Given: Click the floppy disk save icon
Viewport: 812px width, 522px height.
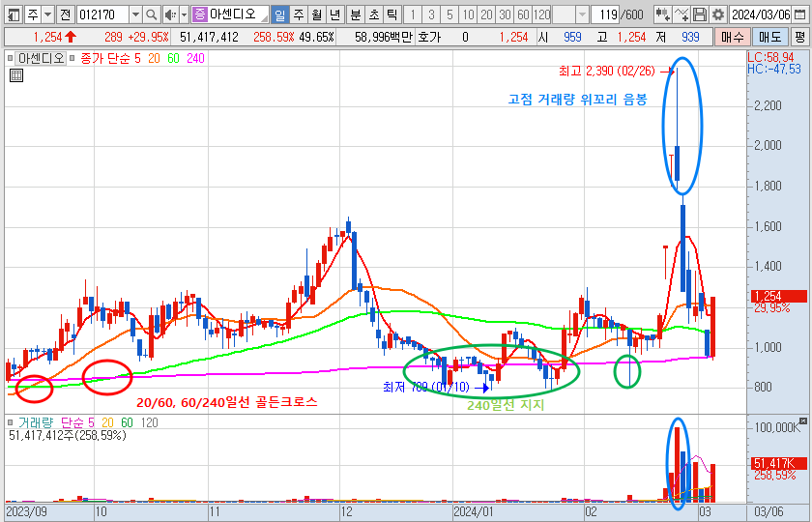Looking at the screenshot, I should click(x=699, y=14).
